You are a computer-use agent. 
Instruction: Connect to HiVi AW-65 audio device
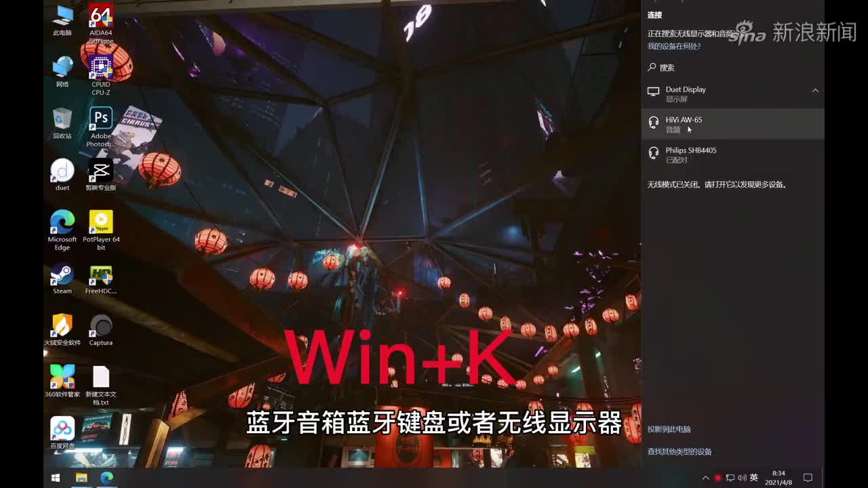tap(732, 124)
